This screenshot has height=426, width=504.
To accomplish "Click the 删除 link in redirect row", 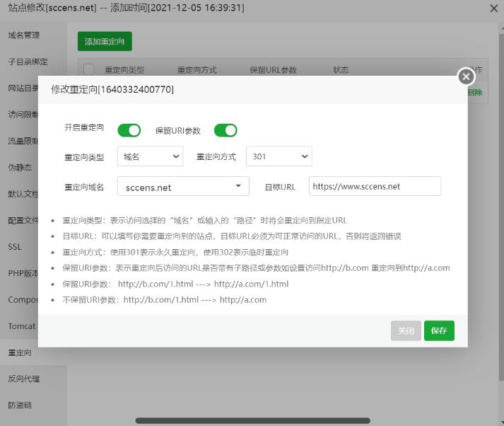I will pos(475,92).
